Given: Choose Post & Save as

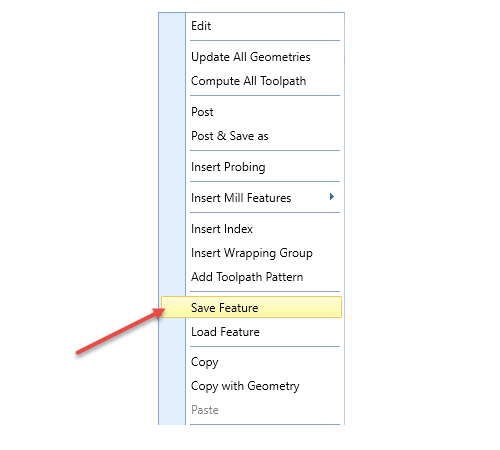Looking at the screenshot, I should click(x=251, y=136).
